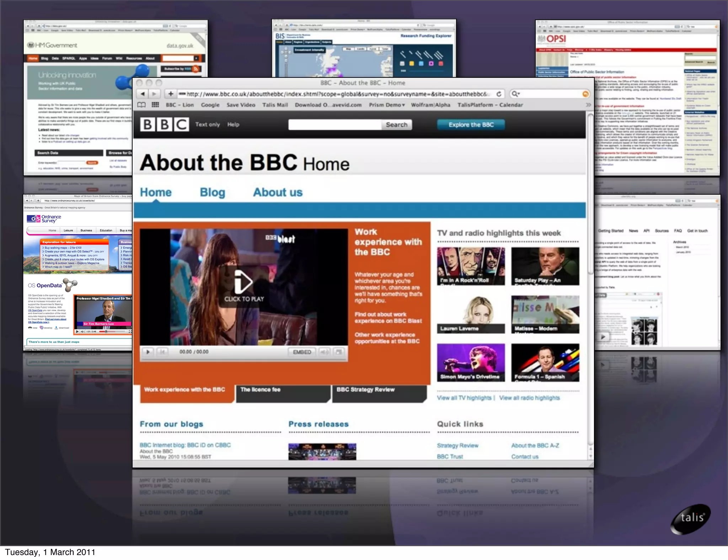The height and width of the screenshot is (560, 728).
Task: Select the Home tab
Action: pos(156,192)
